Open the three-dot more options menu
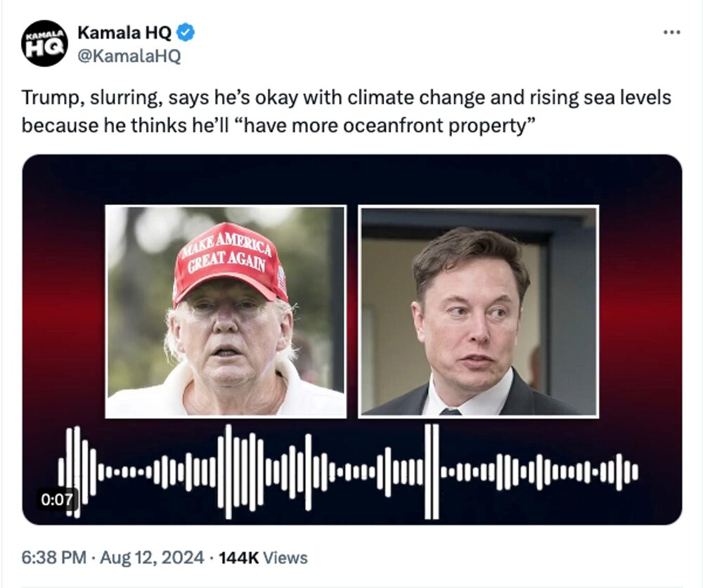This screenshot has width=703, height=588. tap(672, 32)
